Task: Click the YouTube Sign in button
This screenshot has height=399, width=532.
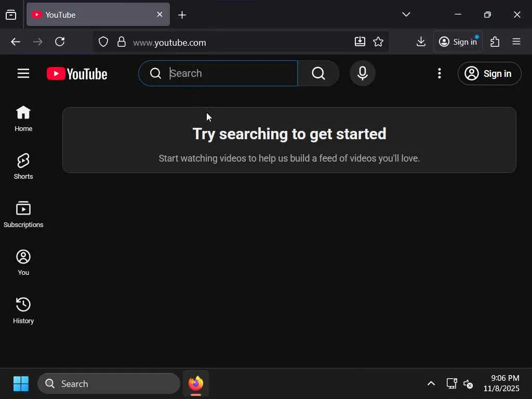Action: (x=489, y=74)
